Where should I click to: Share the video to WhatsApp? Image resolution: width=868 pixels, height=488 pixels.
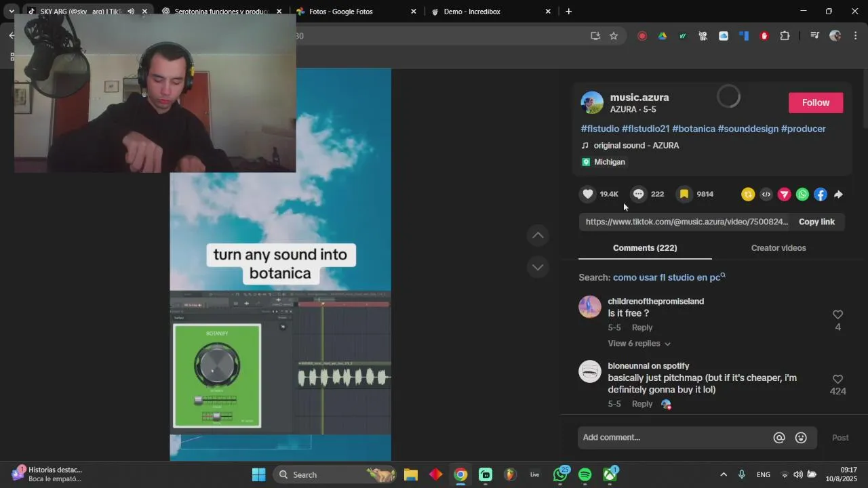803,195
